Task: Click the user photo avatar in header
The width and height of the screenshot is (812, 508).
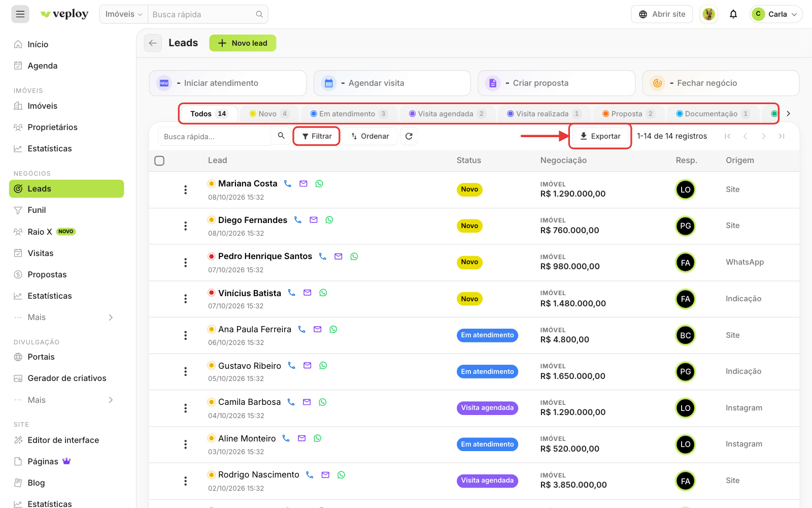Action: tap(709, 14)
